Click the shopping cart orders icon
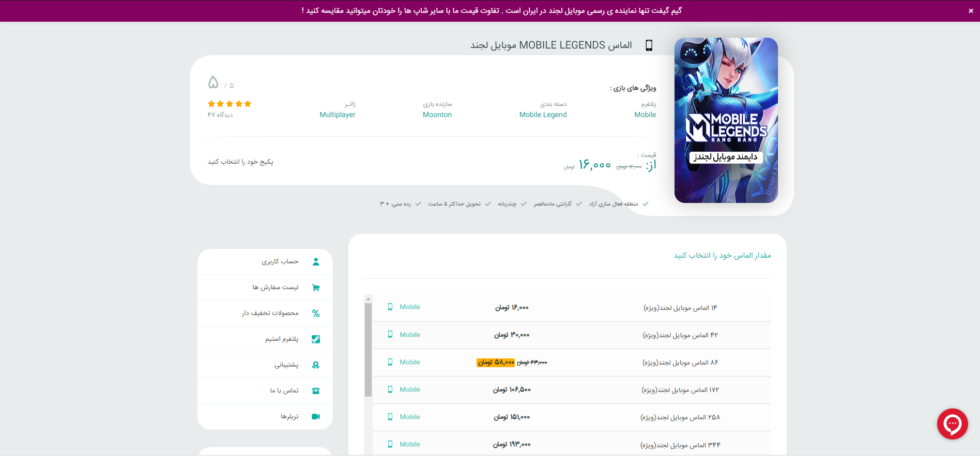 click(x=316, y=288)
